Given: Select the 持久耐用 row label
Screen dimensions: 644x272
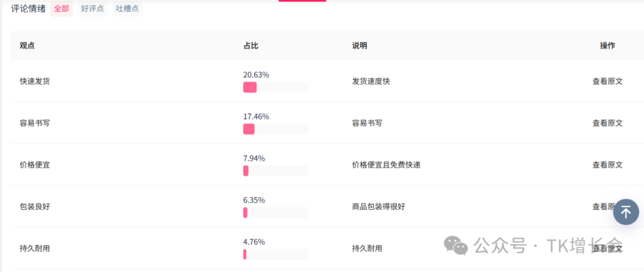Looking at the screenshot, I should point(35,248).
